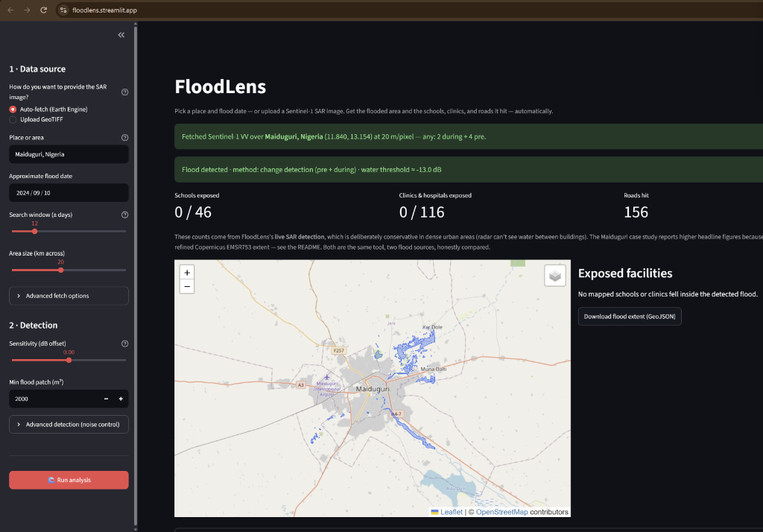Select Auto-fetch (Earth Engine) option
The image size is (763, 532).
click(x=48, y=110)
